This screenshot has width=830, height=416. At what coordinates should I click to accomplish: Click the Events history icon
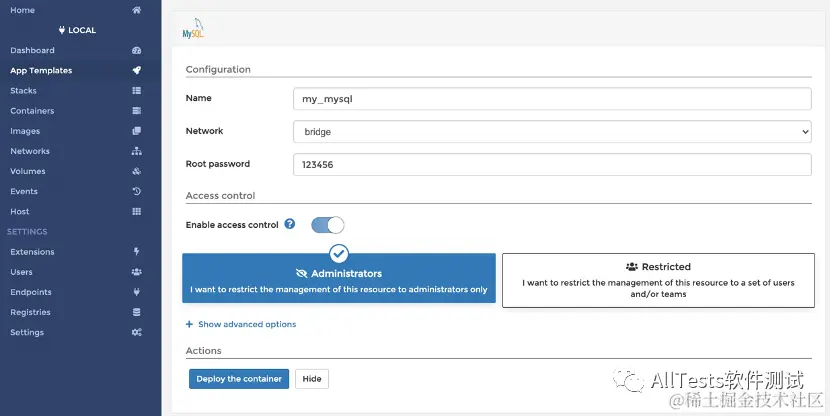(137, 191)
